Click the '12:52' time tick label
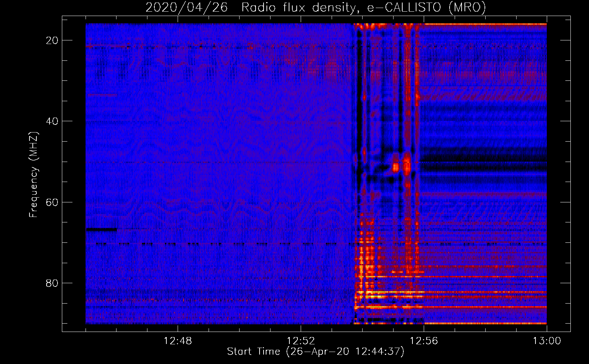The image size is (589, 364). 301,341
